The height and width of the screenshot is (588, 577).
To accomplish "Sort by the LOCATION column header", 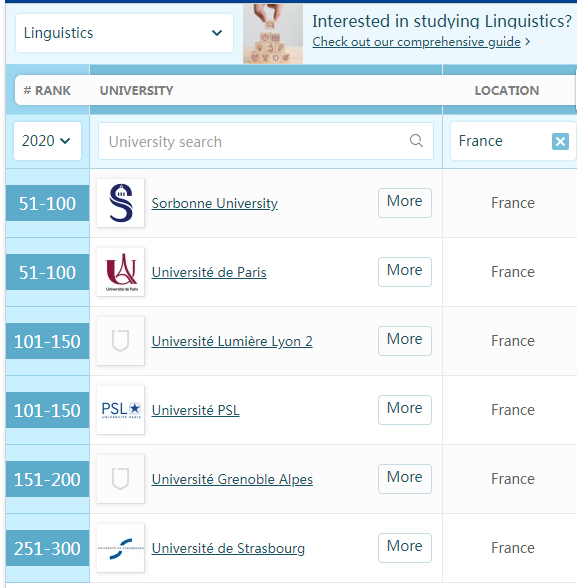I will (507, 90).
